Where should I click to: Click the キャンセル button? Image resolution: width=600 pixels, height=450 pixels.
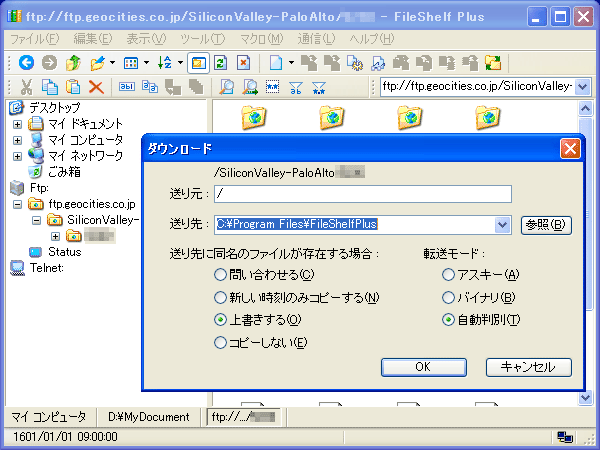[528, 367]
